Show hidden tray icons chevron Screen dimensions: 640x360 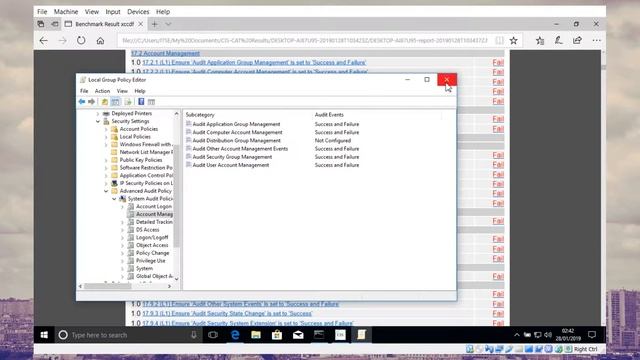[x=517, y=335]
